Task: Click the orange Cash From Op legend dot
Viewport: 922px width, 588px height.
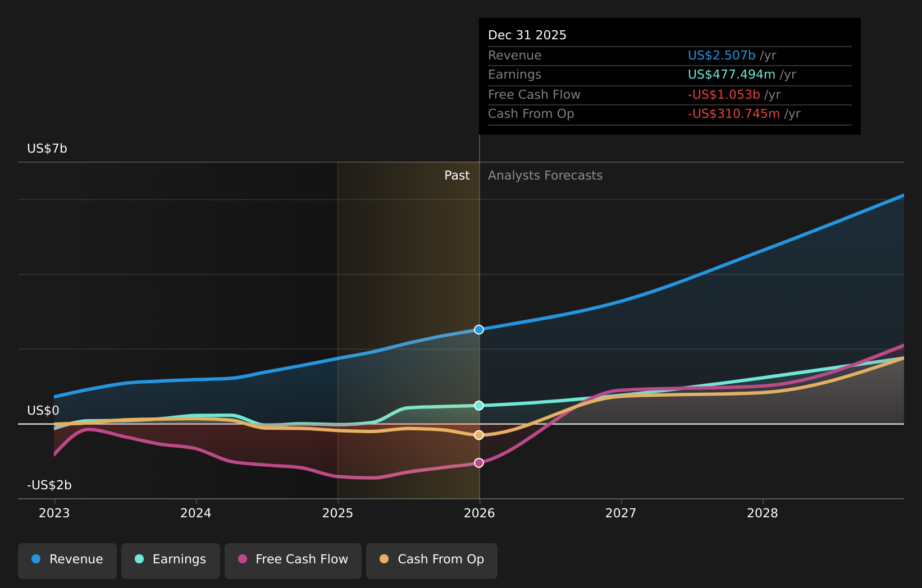Action: click(384, 559)
